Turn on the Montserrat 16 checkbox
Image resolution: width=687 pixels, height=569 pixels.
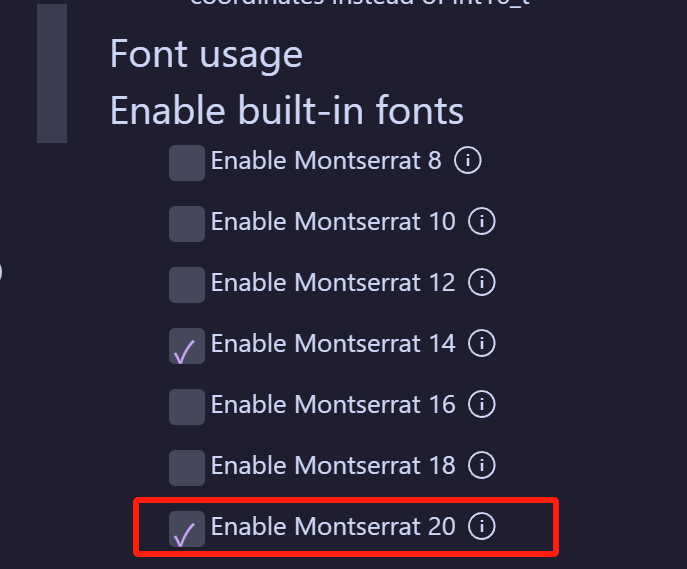[x=187, y=407]
